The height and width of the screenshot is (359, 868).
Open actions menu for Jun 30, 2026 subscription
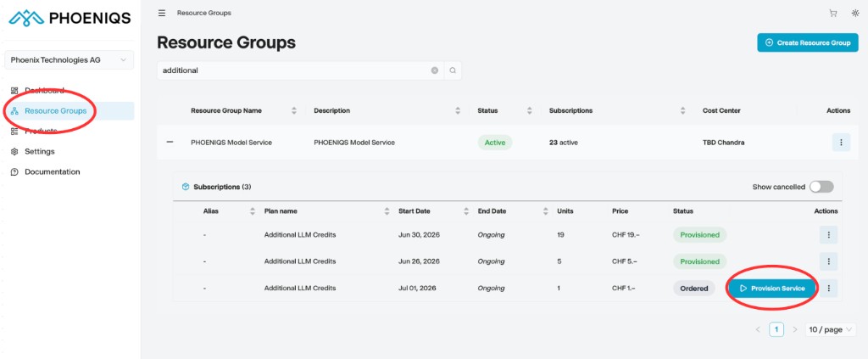point(829,235)
